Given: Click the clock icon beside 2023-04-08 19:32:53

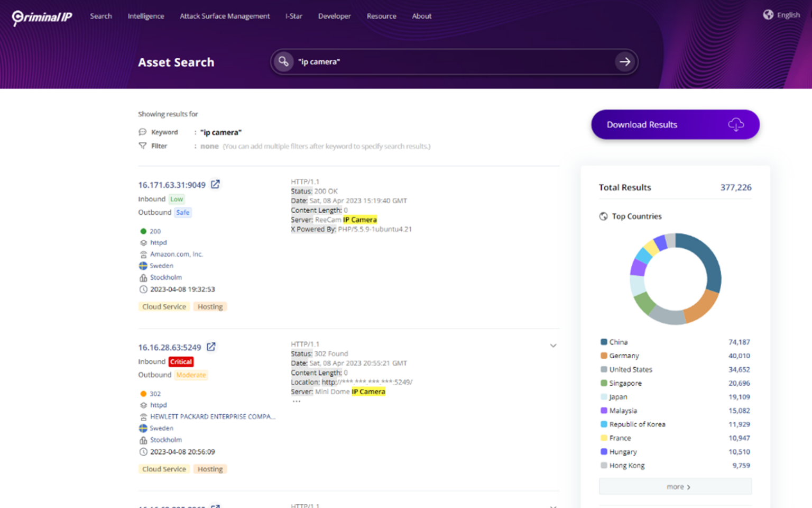Looking at the screenshot, I should [143, 289].
